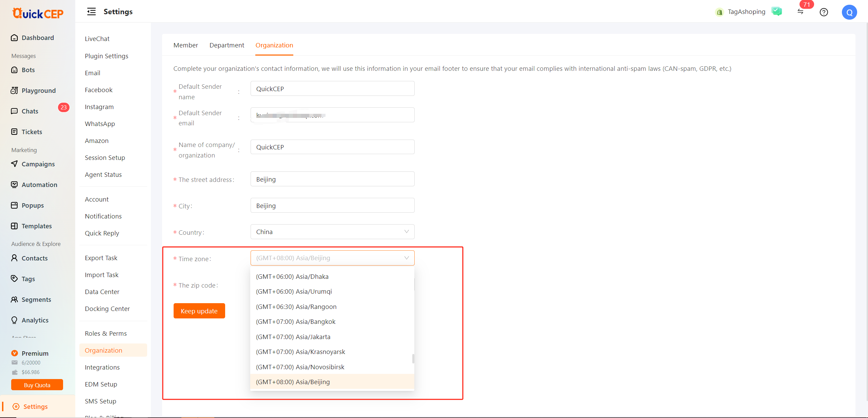Image resolution: width=868 pixels, height=418 pixels.
Task: Open the Segments people icon
Action: click(x=14, y=299)
